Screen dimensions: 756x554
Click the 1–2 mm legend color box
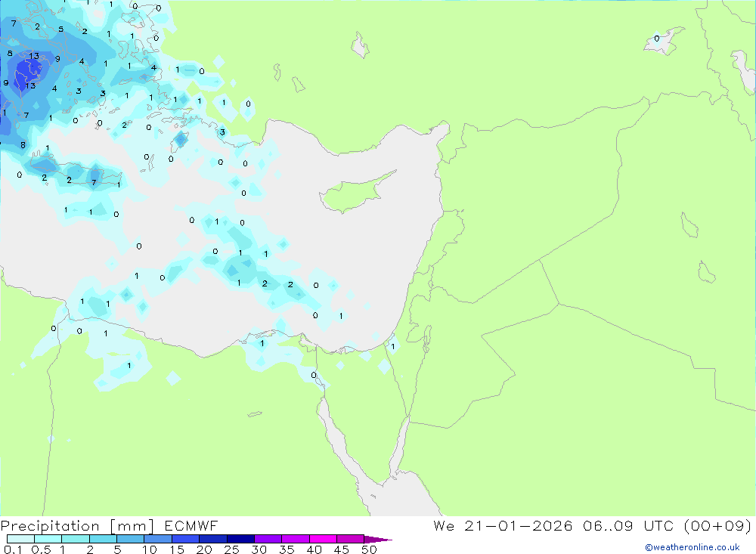(76, 539)
